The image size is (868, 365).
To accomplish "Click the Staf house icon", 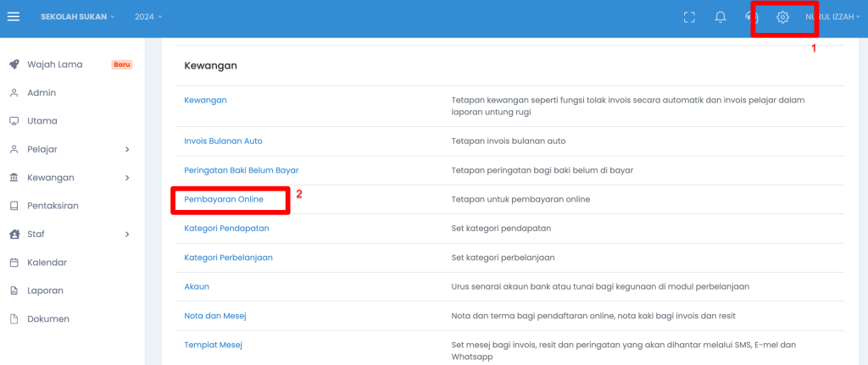I will [14, 234].
